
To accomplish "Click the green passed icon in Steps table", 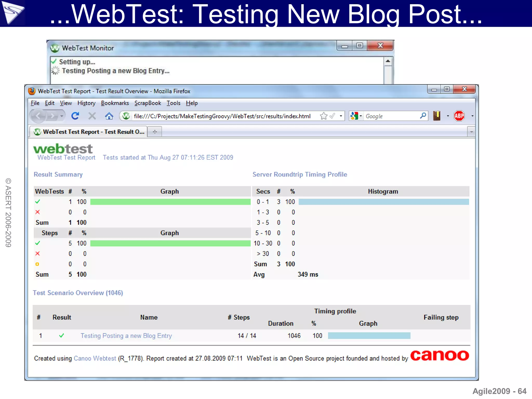I will (38, 243).
